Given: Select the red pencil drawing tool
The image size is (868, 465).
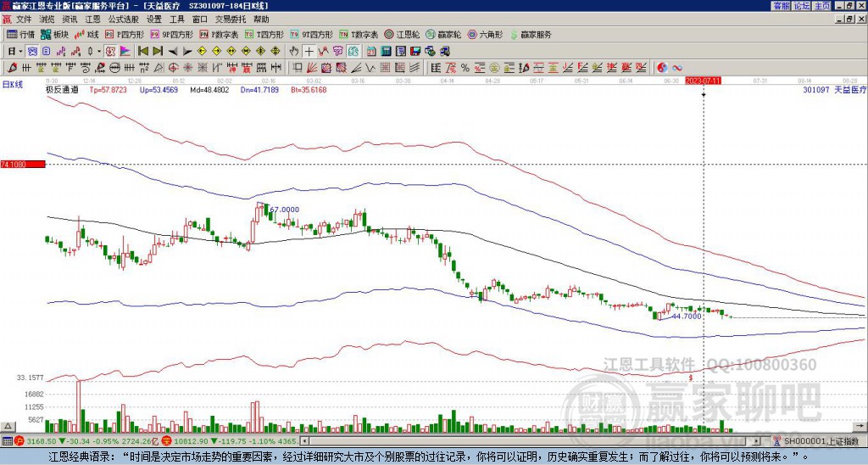Looking at the screenshot, I should click(x=11, y=68).
